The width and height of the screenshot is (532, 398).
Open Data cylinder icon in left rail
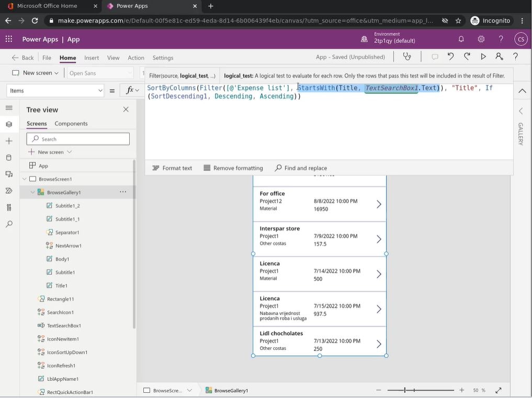tap(9, 158)
